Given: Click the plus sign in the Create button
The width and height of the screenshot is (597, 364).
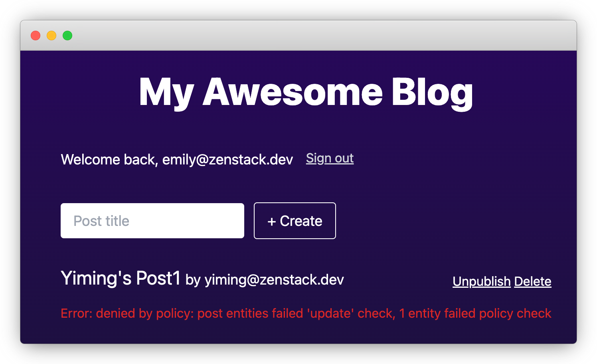Looking at the screenshot, I should click(272, 222).
